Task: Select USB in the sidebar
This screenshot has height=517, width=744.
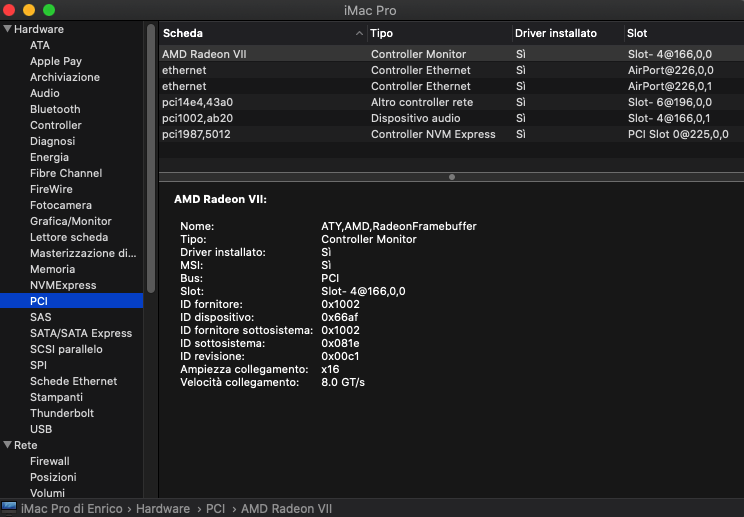Action: [x=41, y=429]
